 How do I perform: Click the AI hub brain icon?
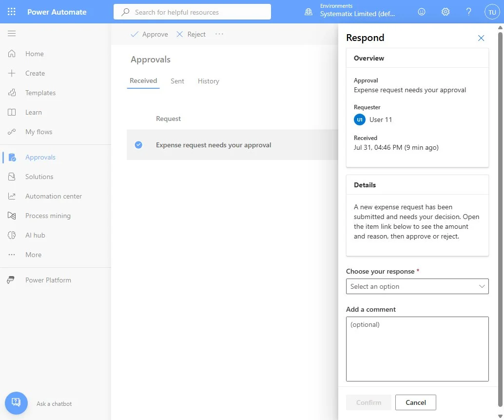click(12, 236)
